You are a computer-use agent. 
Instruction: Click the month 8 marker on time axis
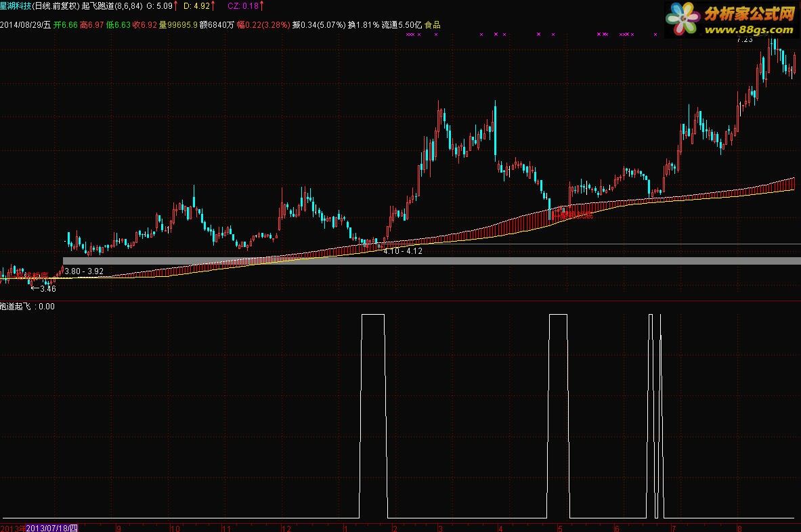tap(739, 529)
